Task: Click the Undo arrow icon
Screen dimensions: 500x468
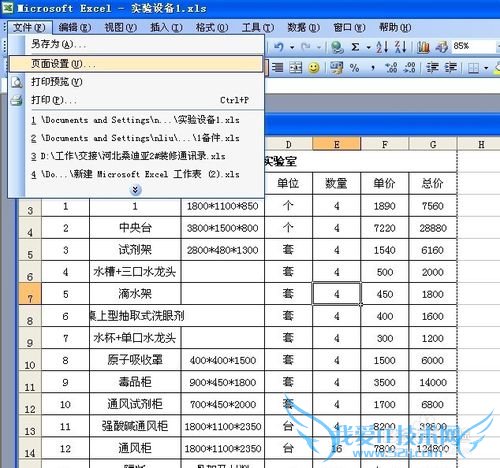Action: pyautogui.click(x=279, y=47)
